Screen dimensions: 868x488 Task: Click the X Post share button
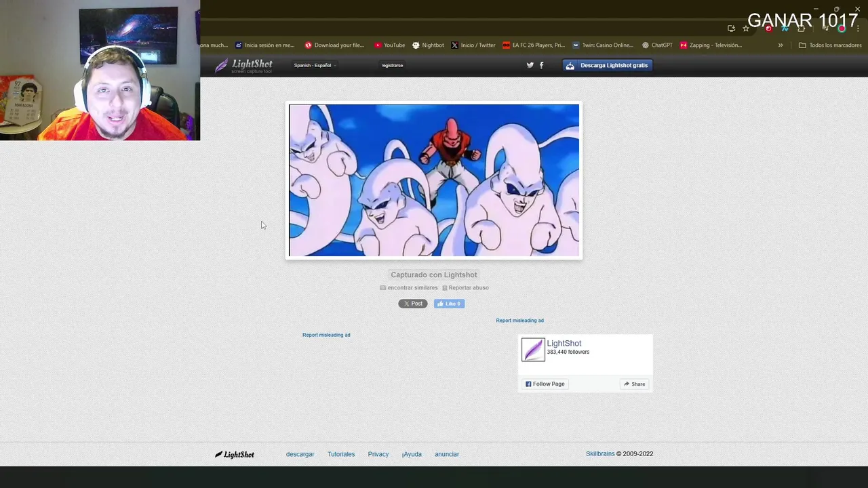pos(412,304)
